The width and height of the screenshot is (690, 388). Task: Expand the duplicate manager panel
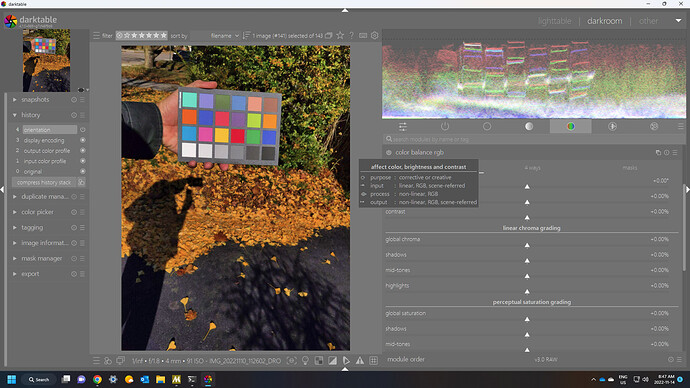tap(15, 197)
